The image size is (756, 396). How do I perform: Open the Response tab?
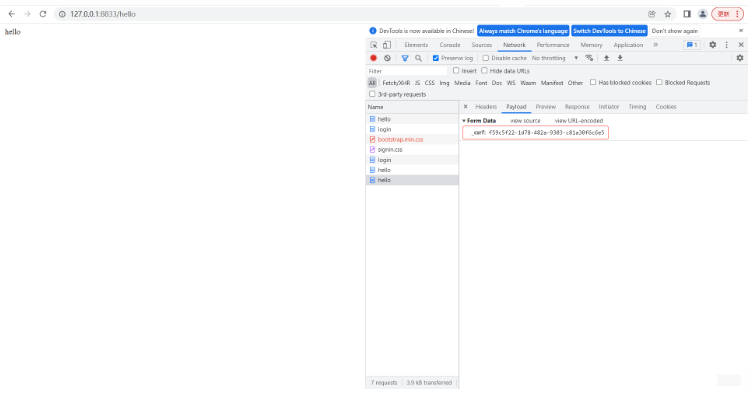tap(577, 107)
